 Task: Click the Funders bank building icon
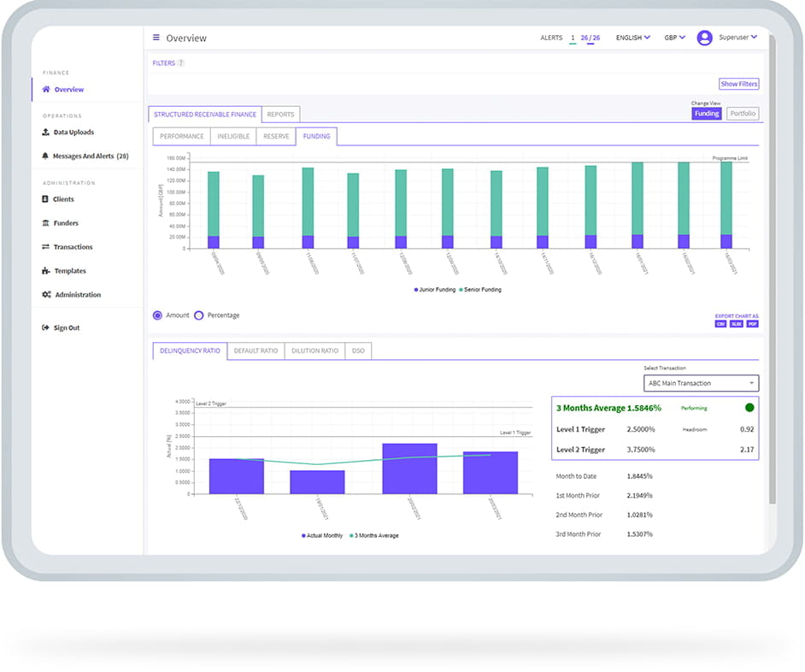click(x=45, y=223)
